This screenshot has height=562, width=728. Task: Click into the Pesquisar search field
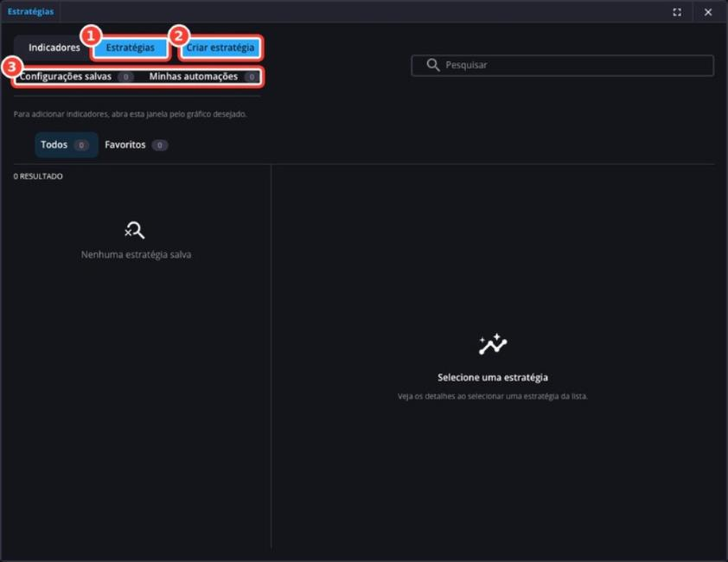pyautogui.click(x=562, y=65)
